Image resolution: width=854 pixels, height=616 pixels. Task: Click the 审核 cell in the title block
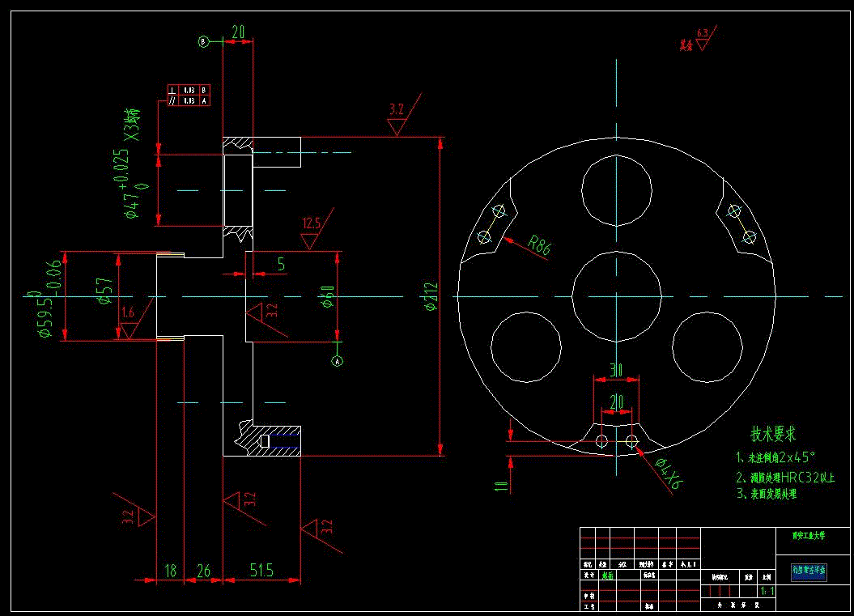[x=588, y=596]
